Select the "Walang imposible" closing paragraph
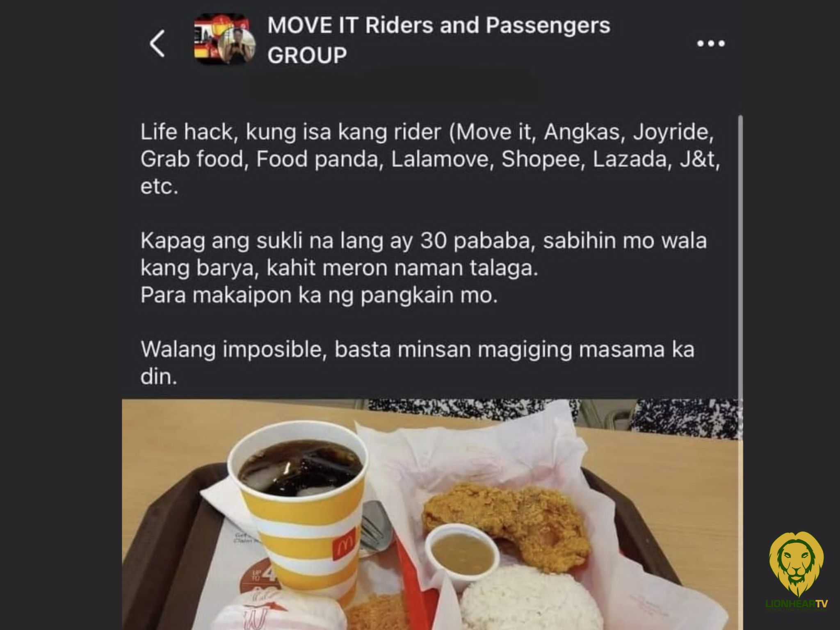840x630 pixels. coord(417,363)
